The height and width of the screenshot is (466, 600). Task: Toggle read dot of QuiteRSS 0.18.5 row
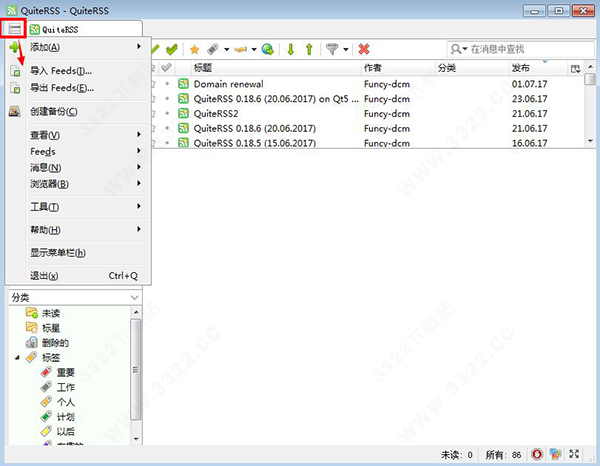pyautogui.click(x=167, y=143)
